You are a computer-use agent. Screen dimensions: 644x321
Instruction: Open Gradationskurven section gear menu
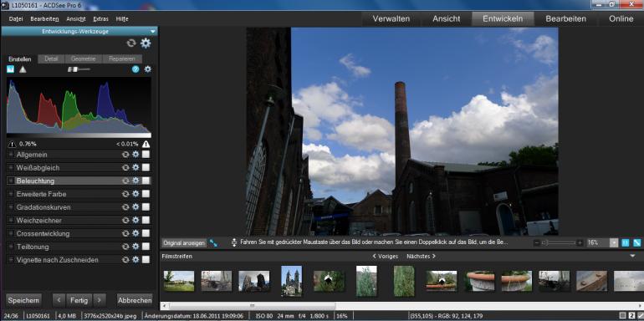click(x=135, y=207)
